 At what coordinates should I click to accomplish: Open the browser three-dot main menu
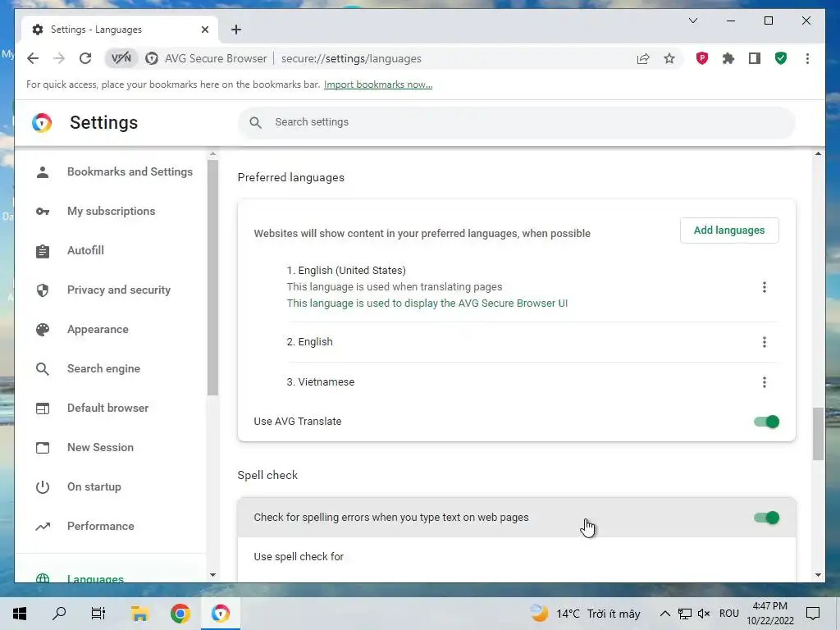point(807,58)
